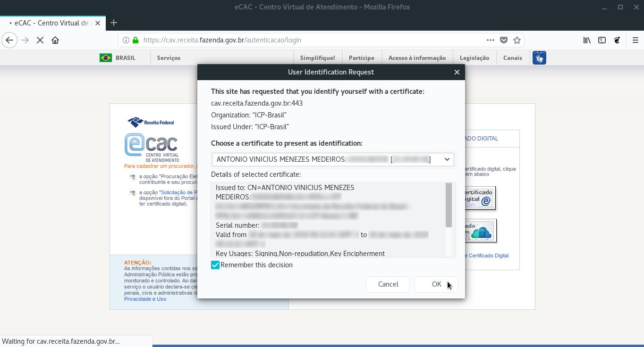
Task: Save page to Pocket
Action: (x=504, y=40)
